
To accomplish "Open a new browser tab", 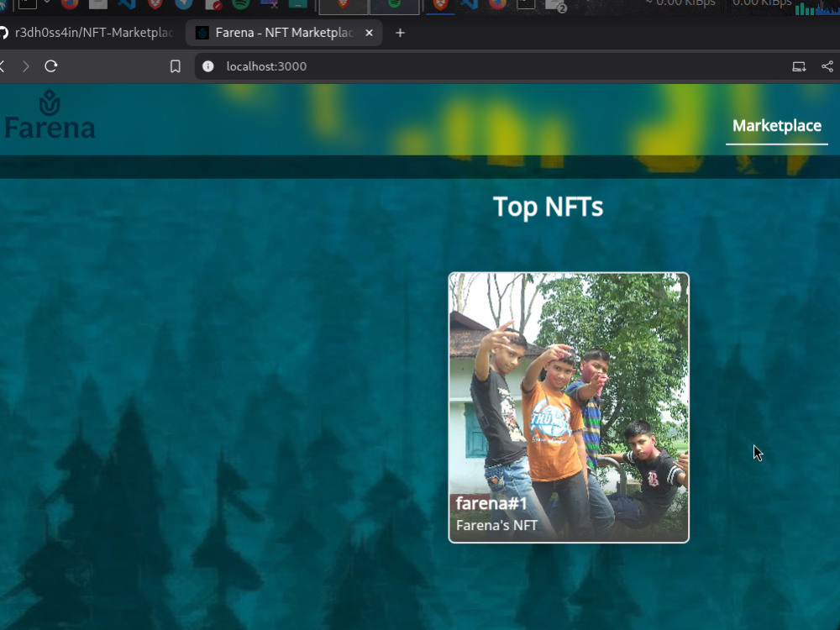I will pos(400,33).
